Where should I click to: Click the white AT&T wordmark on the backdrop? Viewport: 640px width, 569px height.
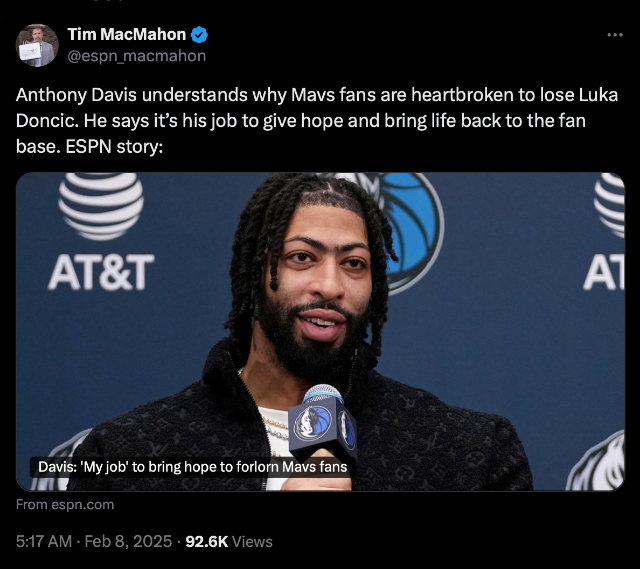101,271
